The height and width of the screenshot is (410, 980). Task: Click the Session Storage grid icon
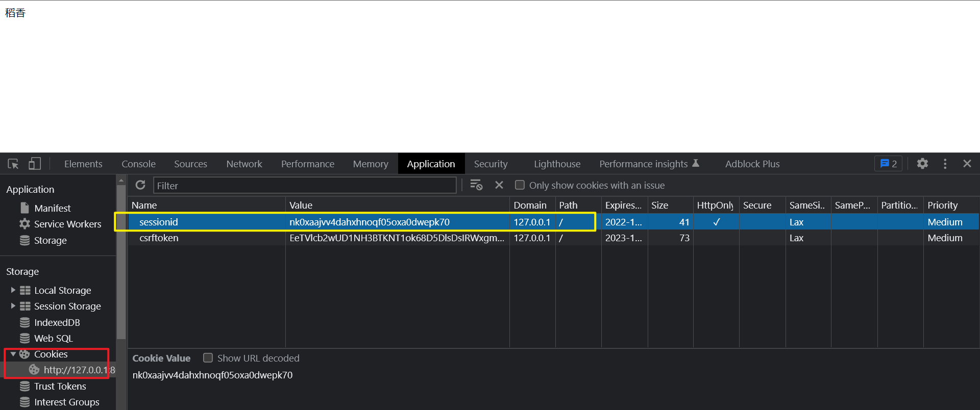25,306
